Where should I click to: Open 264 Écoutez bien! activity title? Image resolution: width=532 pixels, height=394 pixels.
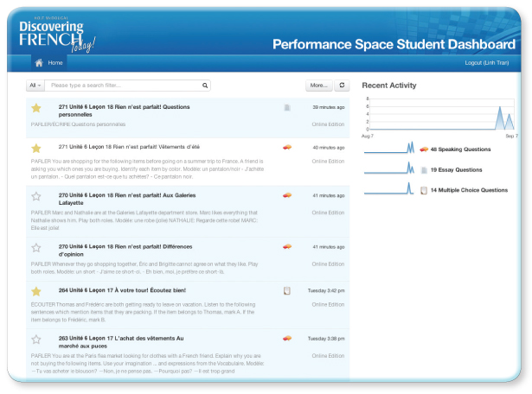point(122,290)
